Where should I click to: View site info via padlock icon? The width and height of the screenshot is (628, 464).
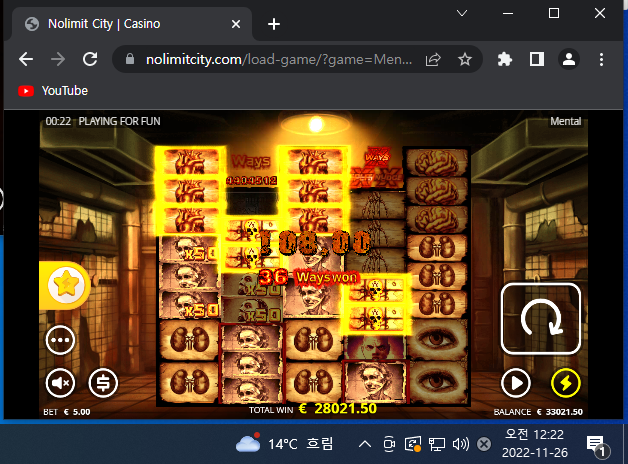(130, 59)
